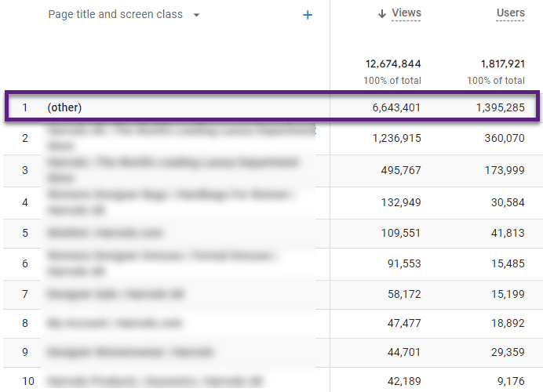
Task: Select the (other) row title
Action: pos(64,107)
